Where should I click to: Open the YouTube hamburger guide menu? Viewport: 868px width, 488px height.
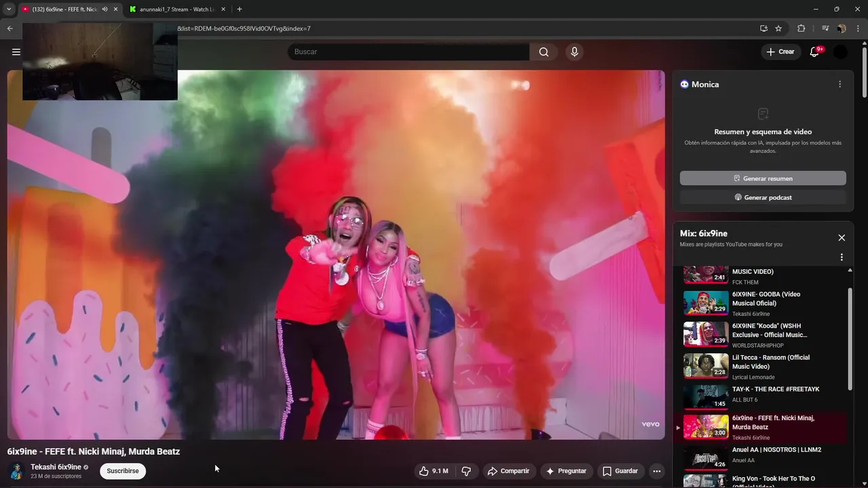pyautogui.click(x=16, y=52)
